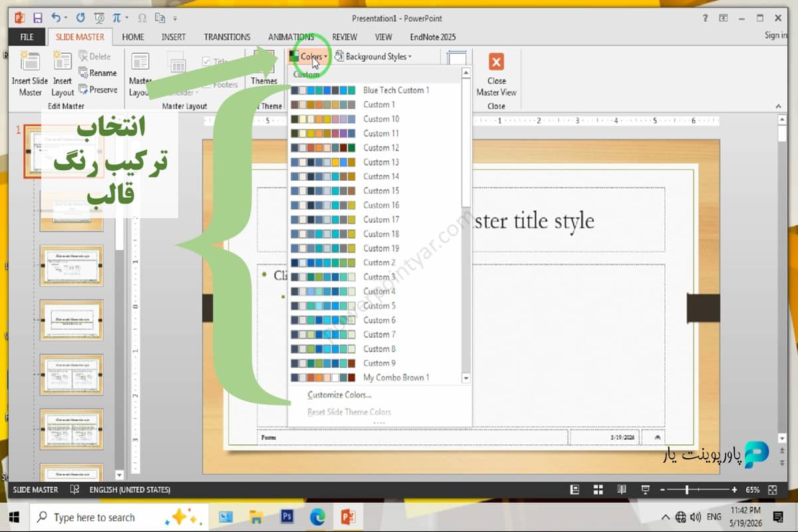Switch to the REVIEW tab
Image resolution: width=798 pixels, height=532 pixels.
(x=344, y=37)
